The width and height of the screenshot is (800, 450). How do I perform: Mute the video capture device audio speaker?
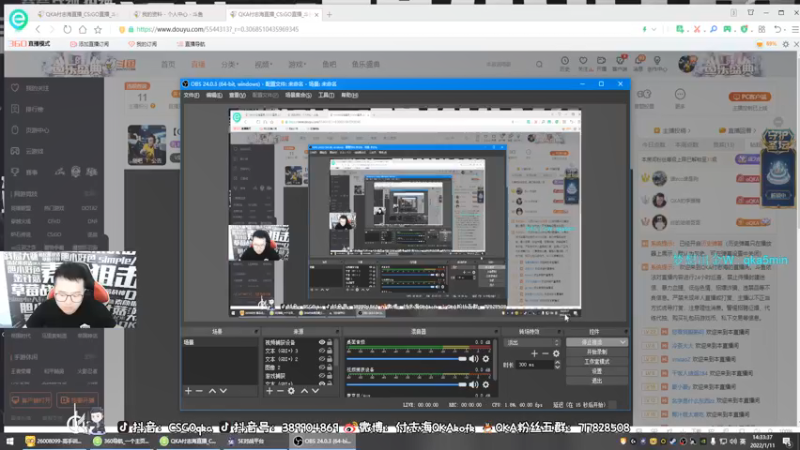474,385
